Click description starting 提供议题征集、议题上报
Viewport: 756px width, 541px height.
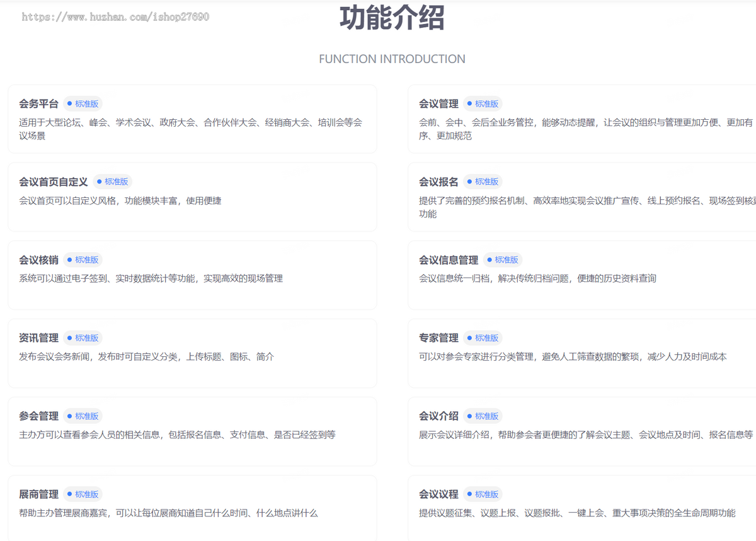coord(577,513)
